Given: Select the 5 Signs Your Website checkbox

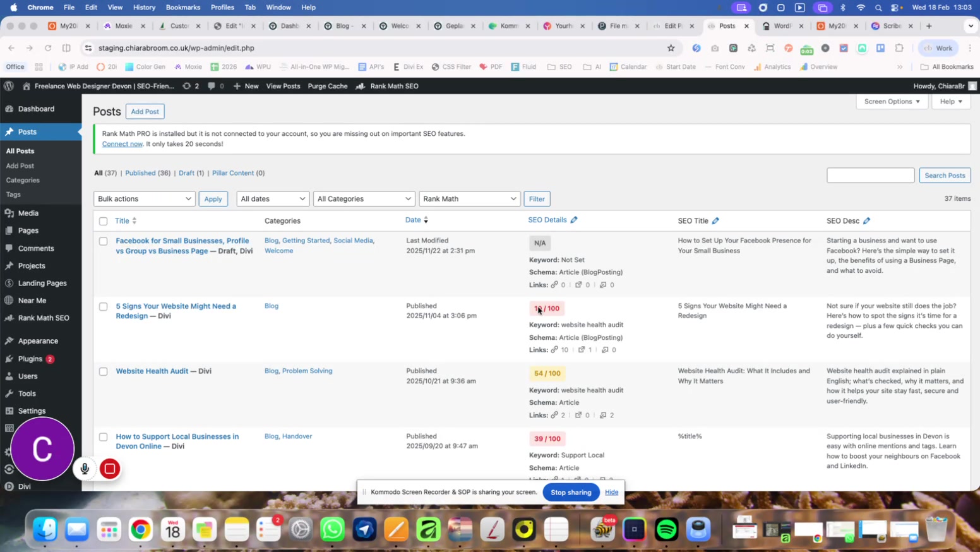Looking at the screenshot, I should (103, 306).
